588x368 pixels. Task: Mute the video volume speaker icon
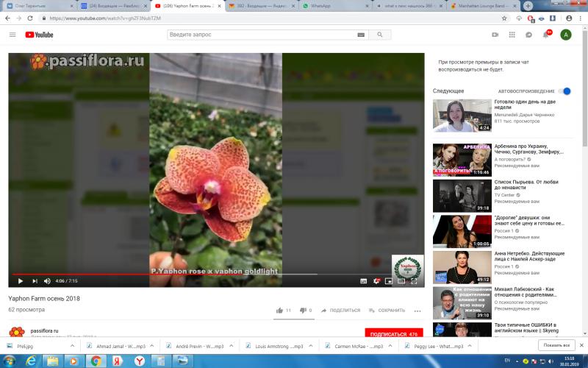[47, 280]
